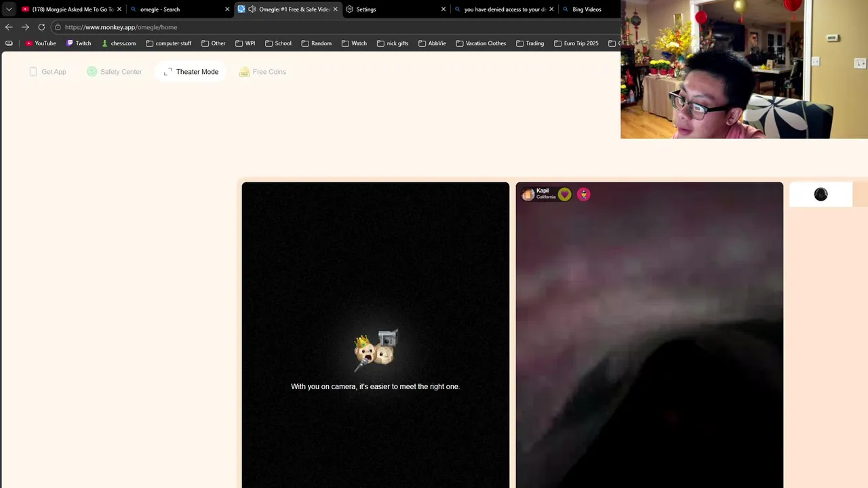Click the leftmost icon on the bookmarks bar
Viewport: 868px width, 488px height.
pos(9,43)
